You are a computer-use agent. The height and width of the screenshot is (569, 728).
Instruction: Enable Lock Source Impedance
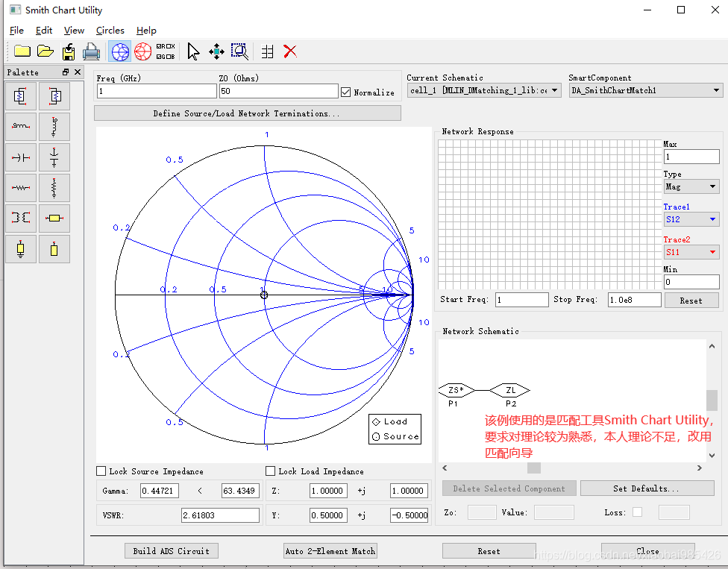101,471
